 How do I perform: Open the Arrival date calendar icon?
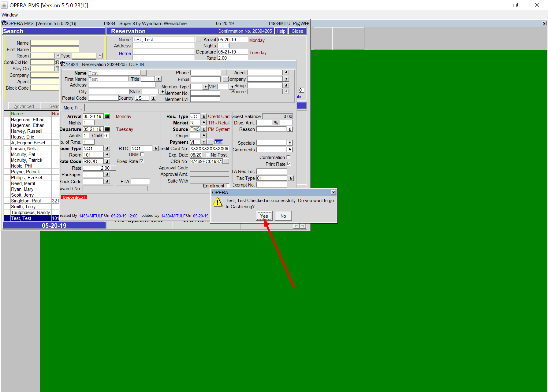[107, 116]
